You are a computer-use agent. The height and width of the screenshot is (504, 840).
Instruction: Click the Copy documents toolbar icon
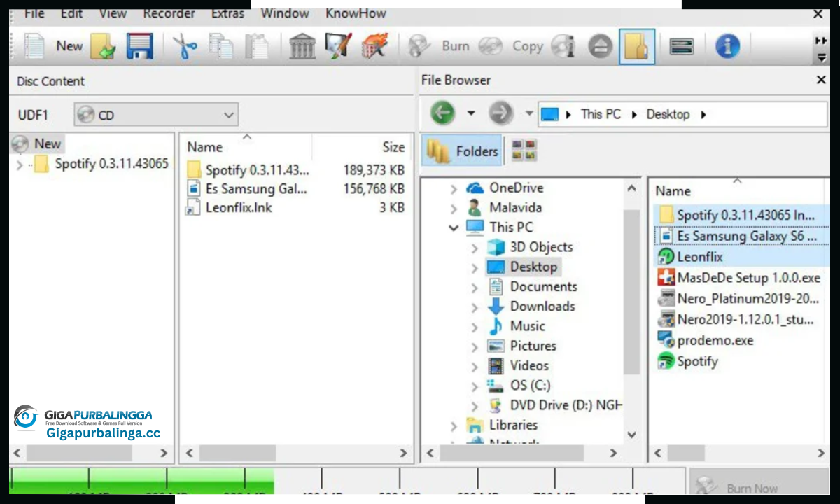point(222,46)
